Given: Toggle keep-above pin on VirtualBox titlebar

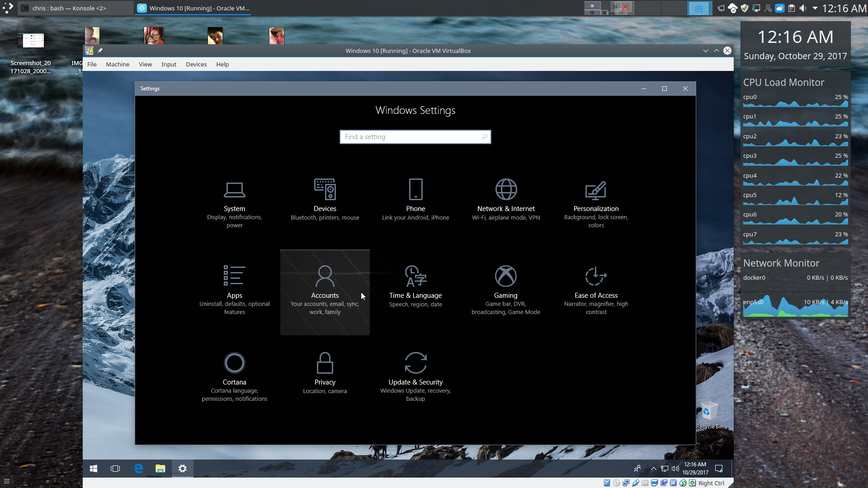Looking at the screenshot, I should coord(100,51).
